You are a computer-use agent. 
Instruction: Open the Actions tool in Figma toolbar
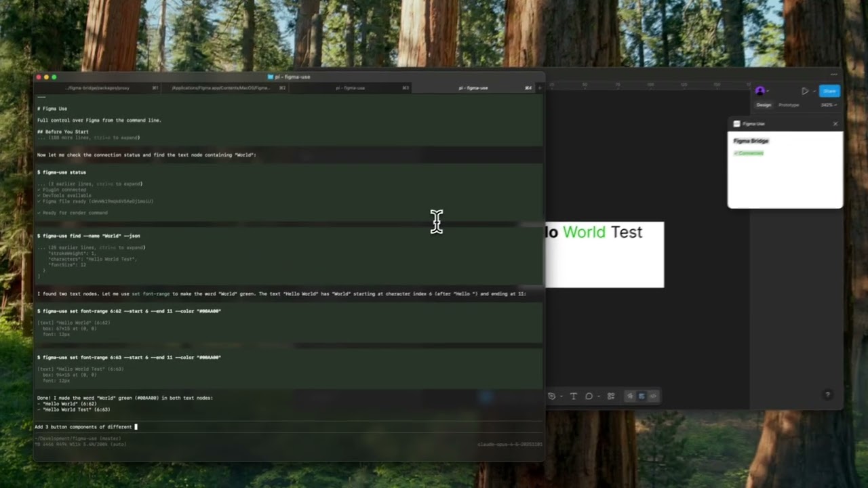pyautogui.click(x=611, y=396)
